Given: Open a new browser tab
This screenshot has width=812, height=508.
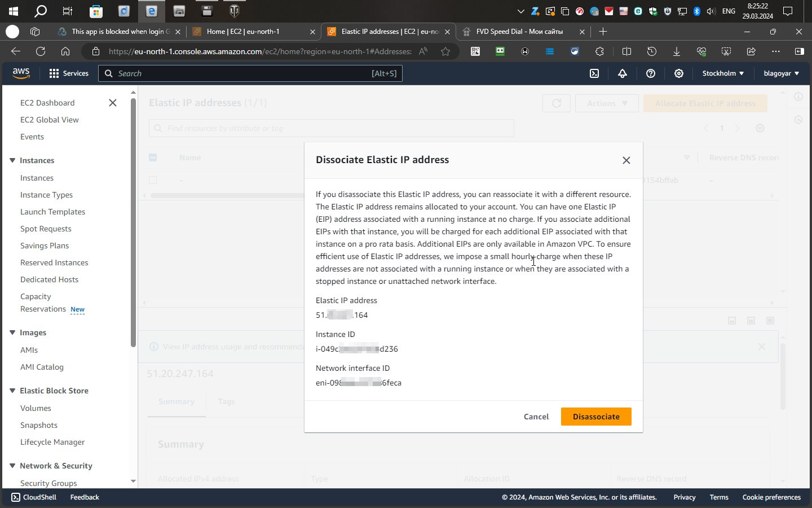Looking at the screenshot, I should click(603, 32).
